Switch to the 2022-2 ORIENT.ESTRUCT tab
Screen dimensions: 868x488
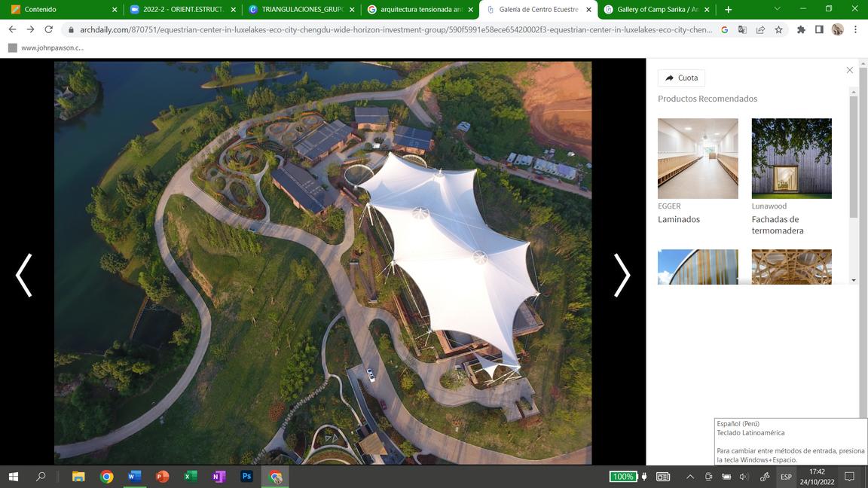coord(182,9)
